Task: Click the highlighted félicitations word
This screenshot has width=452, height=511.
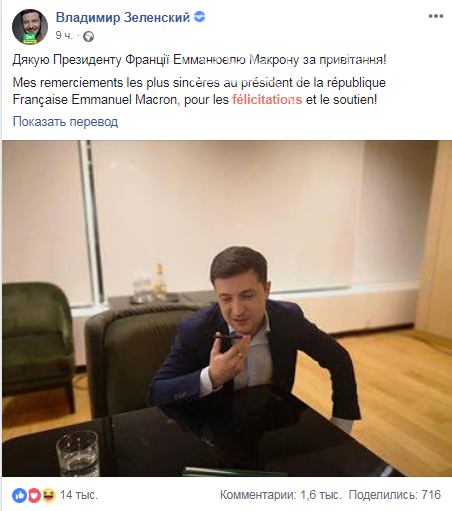Action: pyautogui.click(x=267, y=99)
